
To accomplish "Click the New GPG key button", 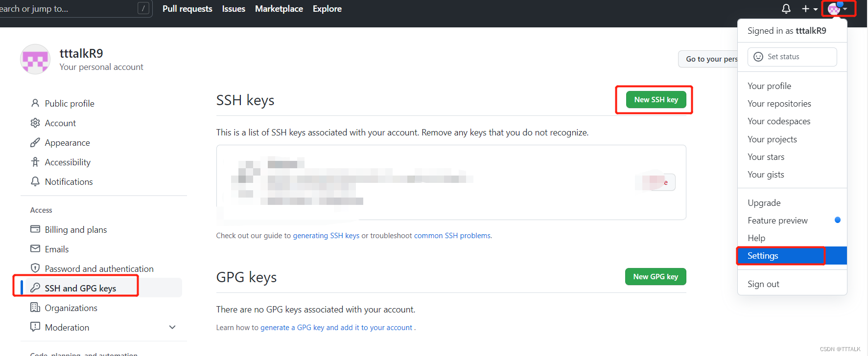I will 656,276.
